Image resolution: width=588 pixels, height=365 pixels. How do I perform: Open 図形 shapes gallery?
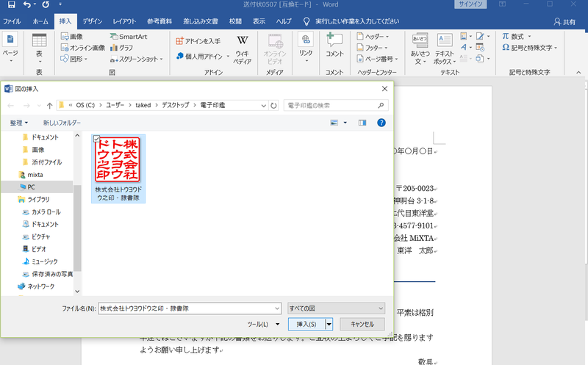pyautogui.click(x=74, y=59)
